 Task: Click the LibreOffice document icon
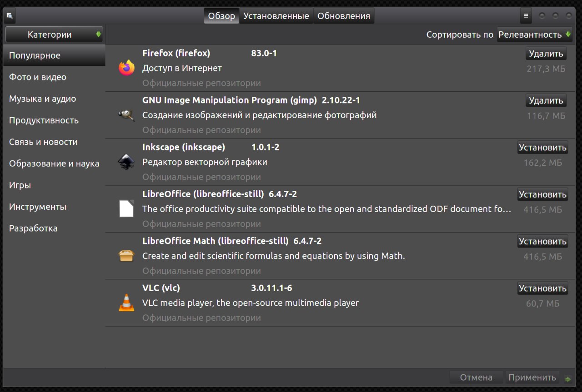pos(126,209)
